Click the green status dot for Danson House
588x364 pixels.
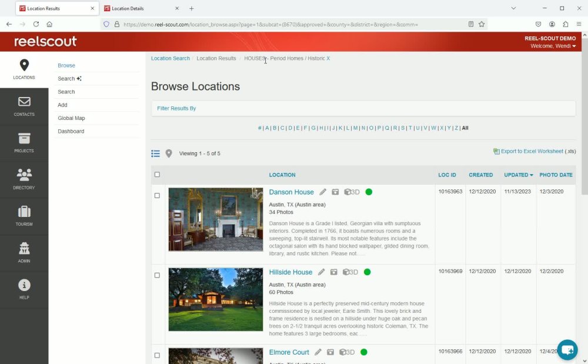[369, 192]
